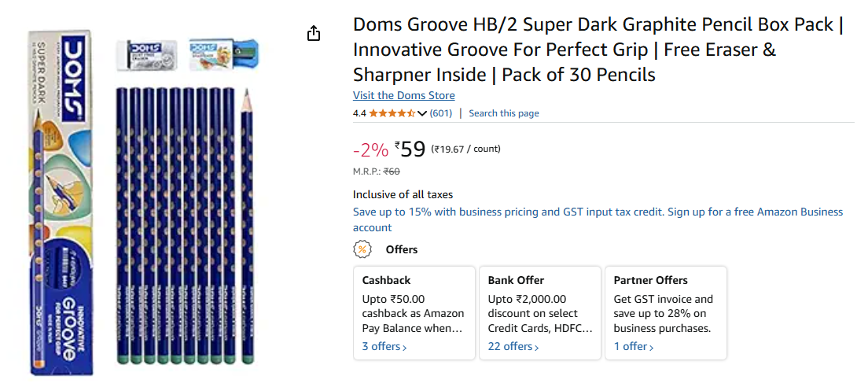Open the Partner Offers card
This screenshot has width=868, height=387.
665,313
